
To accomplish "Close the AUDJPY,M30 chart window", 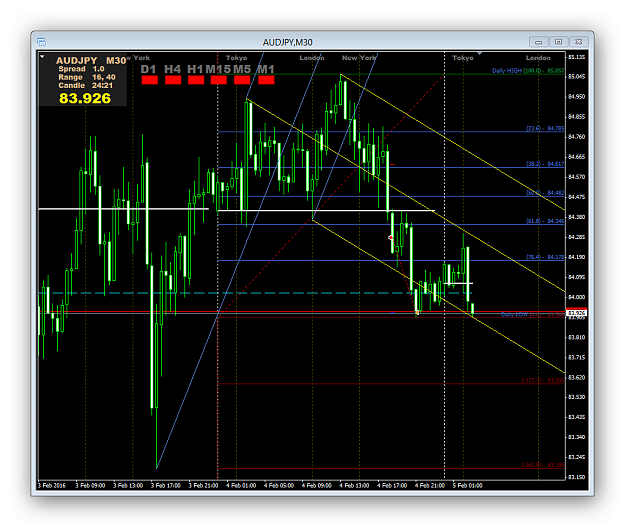I will (x=579, y=42).
